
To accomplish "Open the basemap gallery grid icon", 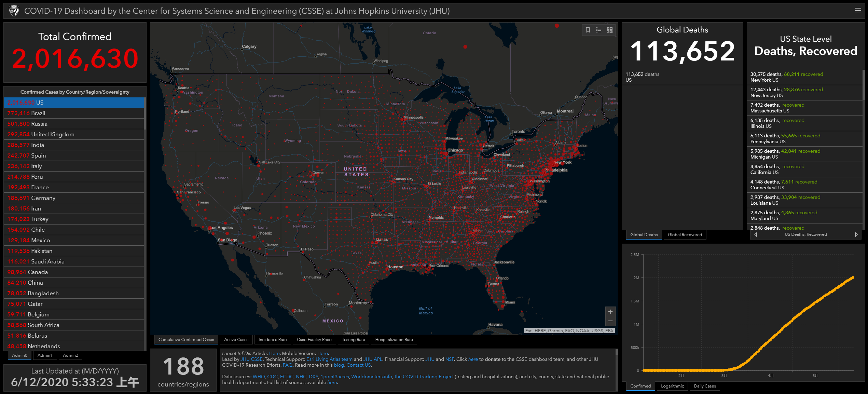I will click(x=610, y=30).
